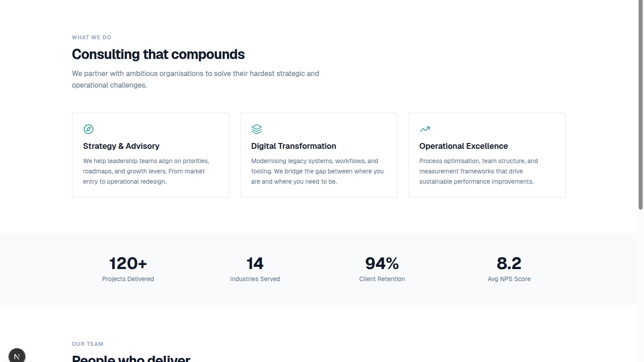Click the '8.2' Avg NPS Score stat
This screenshot has height=362, width=644.
click(x=509, y=263)
